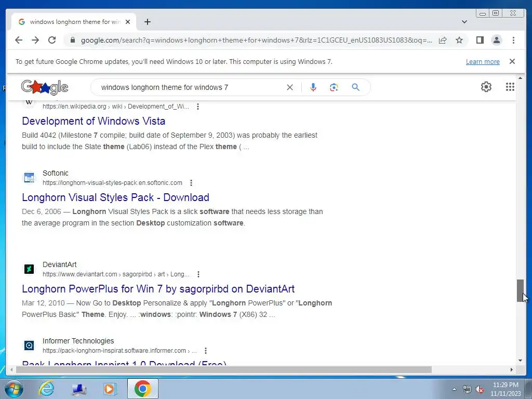
Task: Click the deviantart.com sagorpirbd breadcrumb URL
Action: point(116,274)
